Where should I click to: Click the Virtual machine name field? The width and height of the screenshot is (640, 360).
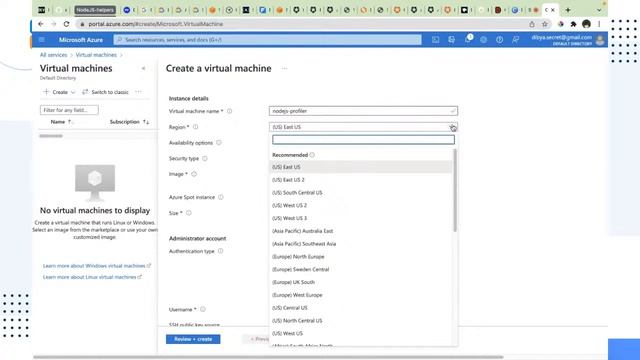[x=363, y=111]
